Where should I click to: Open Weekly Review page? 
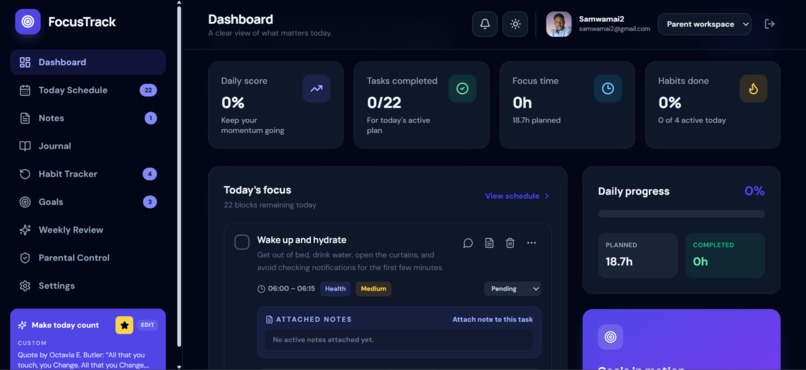[x=88, y=230]
